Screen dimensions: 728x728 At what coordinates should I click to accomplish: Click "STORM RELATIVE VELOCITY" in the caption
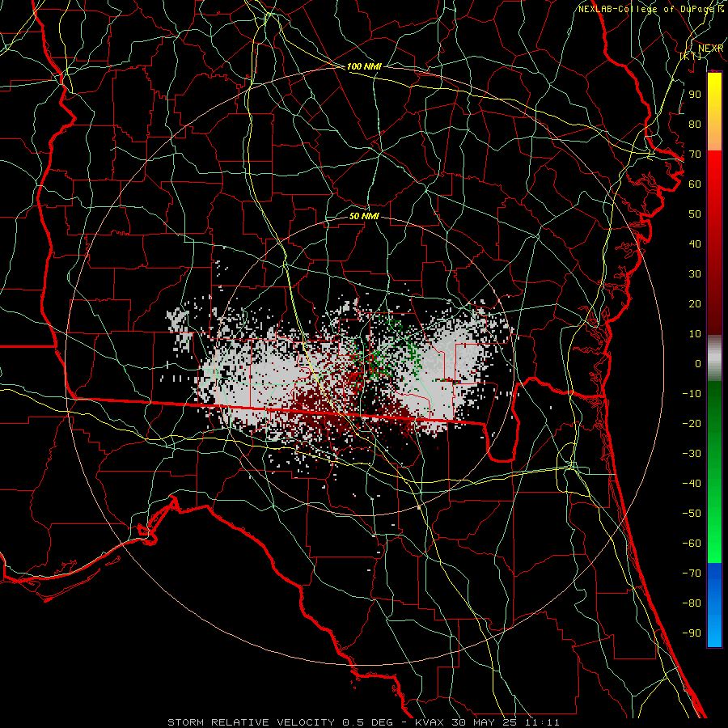pos(252,722)
